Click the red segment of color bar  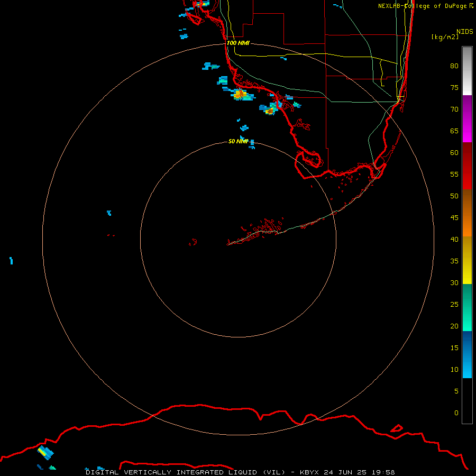(467, 166)
